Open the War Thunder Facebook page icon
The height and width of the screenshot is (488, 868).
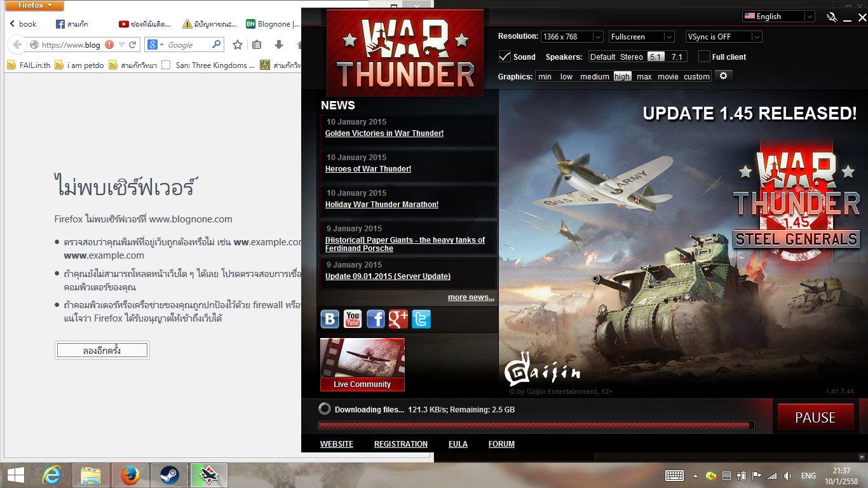point(376,318)
